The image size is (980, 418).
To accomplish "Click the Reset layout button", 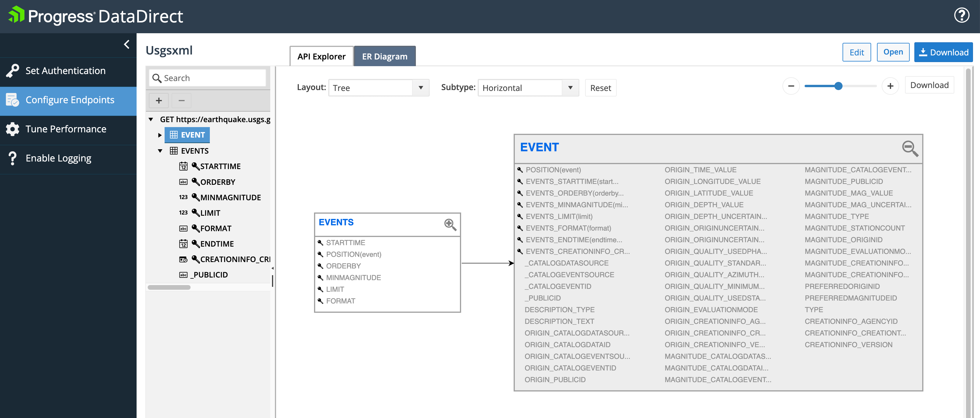I will point(600,88).
